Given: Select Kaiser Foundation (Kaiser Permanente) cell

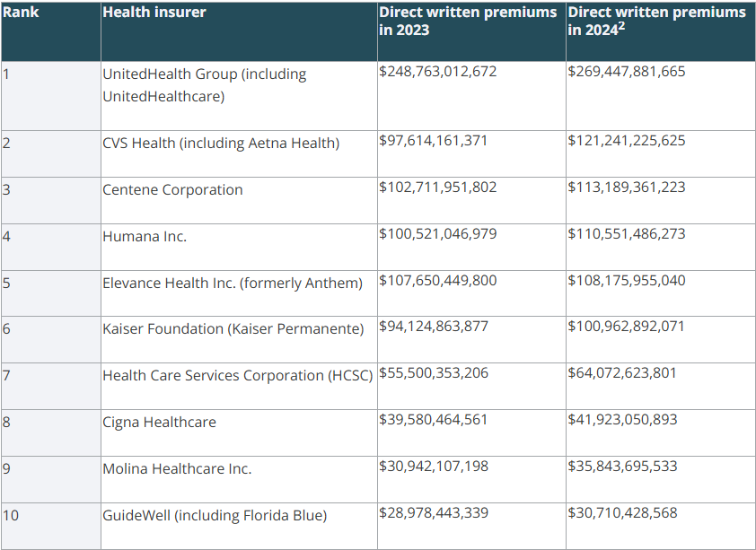Looking at the screenshot, I should [x=233, y=329].
